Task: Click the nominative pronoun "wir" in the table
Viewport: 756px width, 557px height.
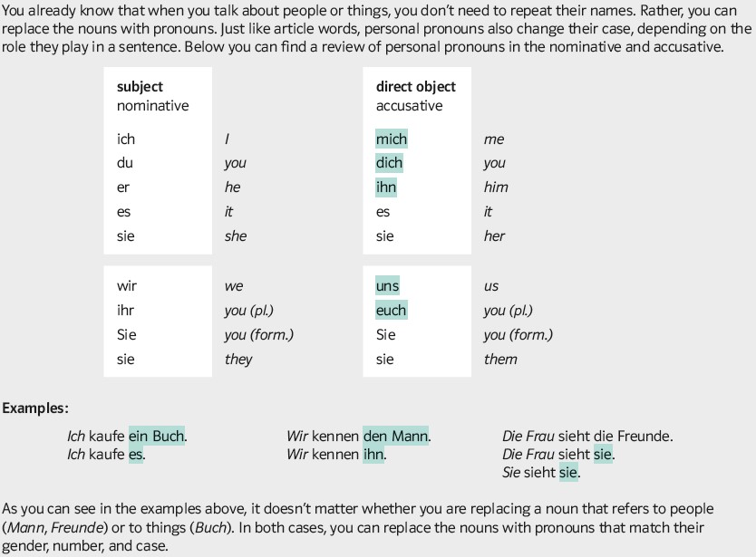Action: pos(127,286)
